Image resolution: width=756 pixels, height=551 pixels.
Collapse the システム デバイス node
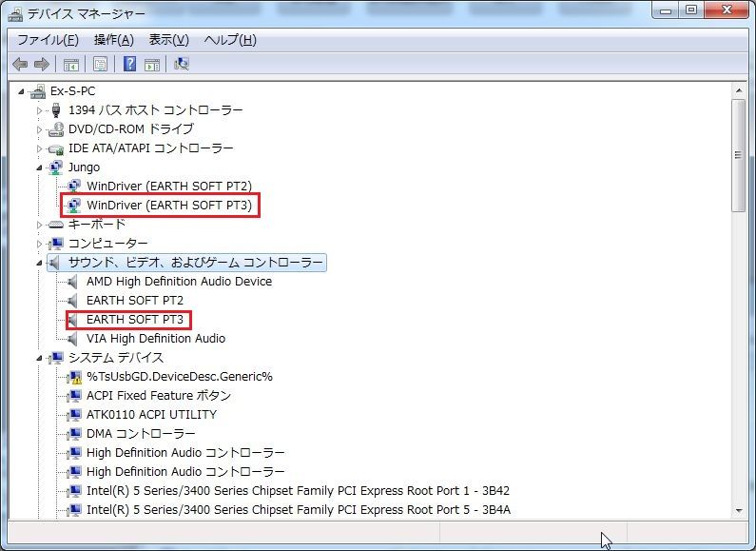(39, 358)
